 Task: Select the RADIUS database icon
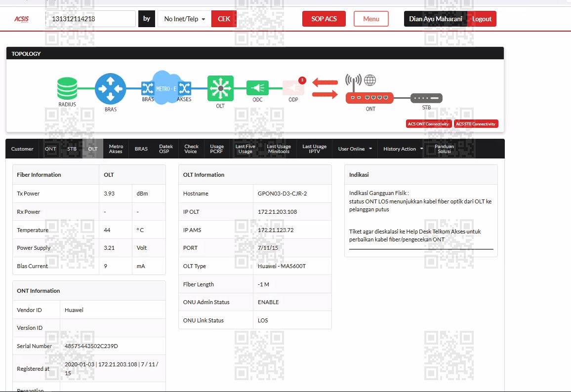pos(67,88)
